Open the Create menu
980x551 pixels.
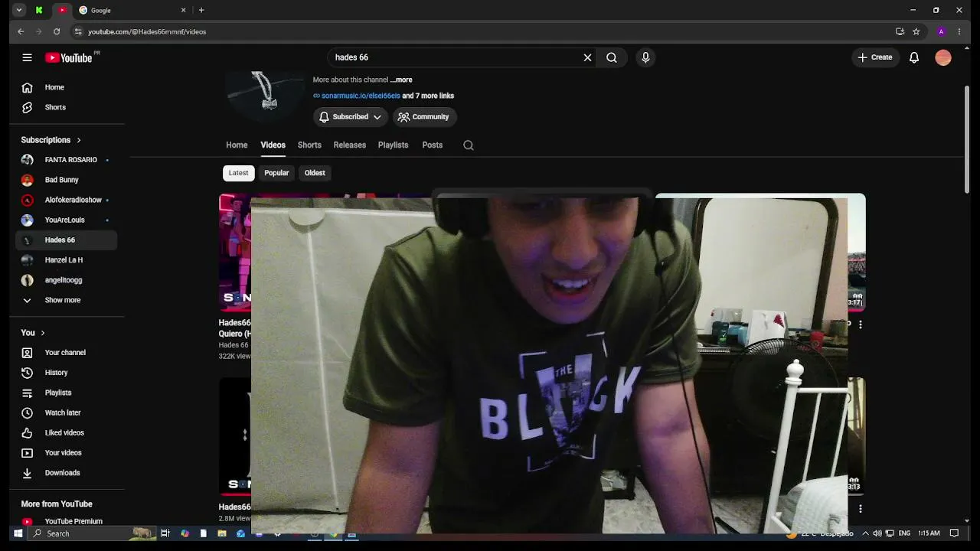click(875, 57)
